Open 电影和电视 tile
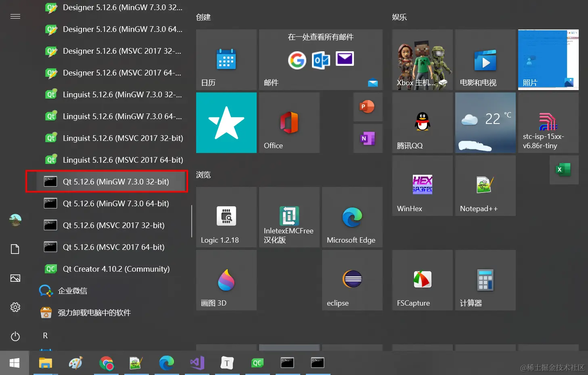 [485, 60]
